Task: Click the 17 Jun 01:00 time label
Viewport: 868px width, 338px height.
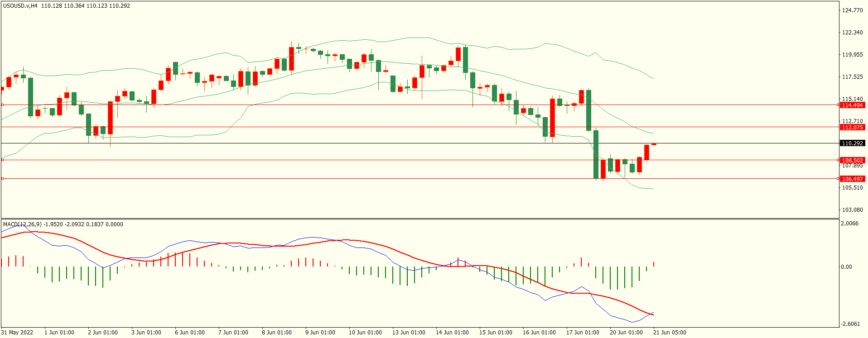Action: [x=583, y=332]
